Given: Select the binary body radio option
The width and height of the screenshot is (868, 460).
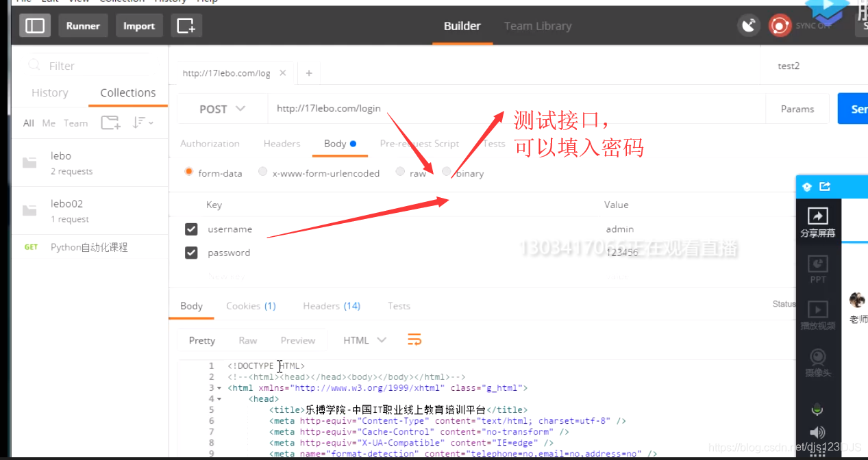Looking at the screenshot, I should [447, 172].
